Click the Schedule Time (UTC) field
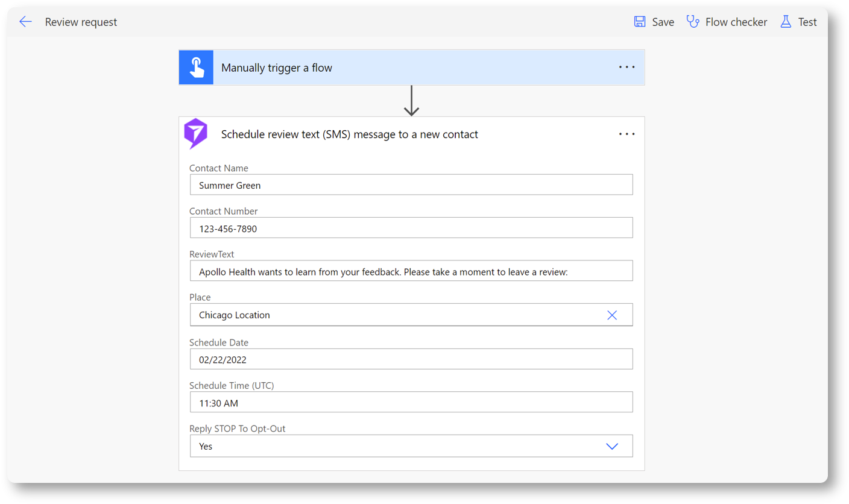The width and height of the screenshot is (849, 504). (411, 403)
